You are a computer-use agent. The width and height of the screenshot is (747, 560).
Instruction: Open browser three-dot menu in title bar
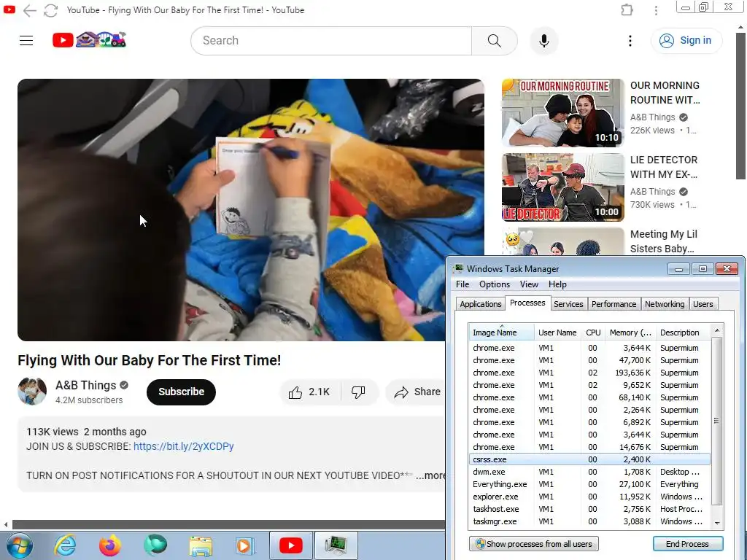656,10
